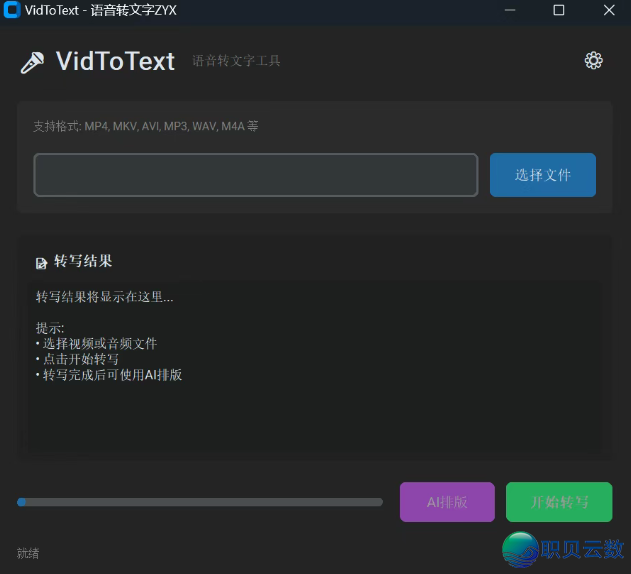Click the purple AI排版 button

(x=447, y=502)
